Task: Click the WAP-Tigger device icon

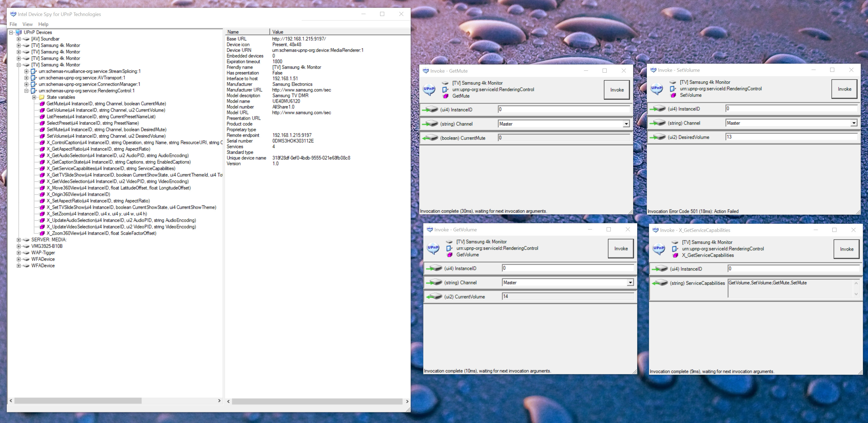Action: (x=26, y=253)
